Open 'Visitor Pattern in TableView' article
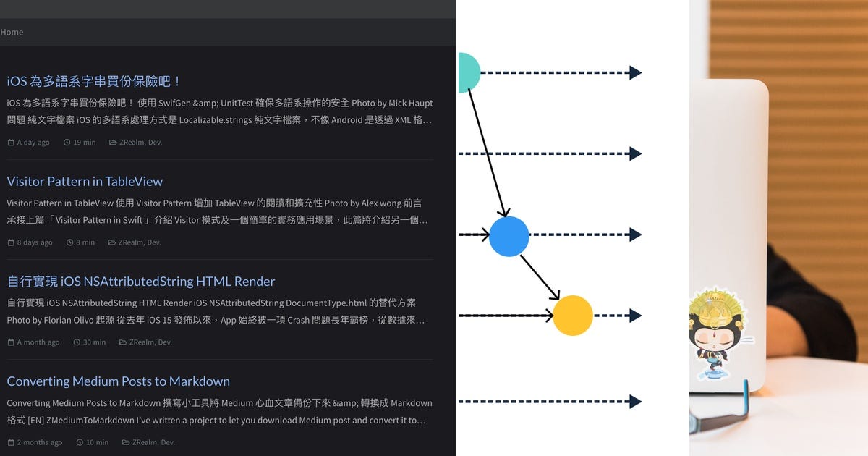The width and height of the screenshot is (868, 456). click(85, 181)
